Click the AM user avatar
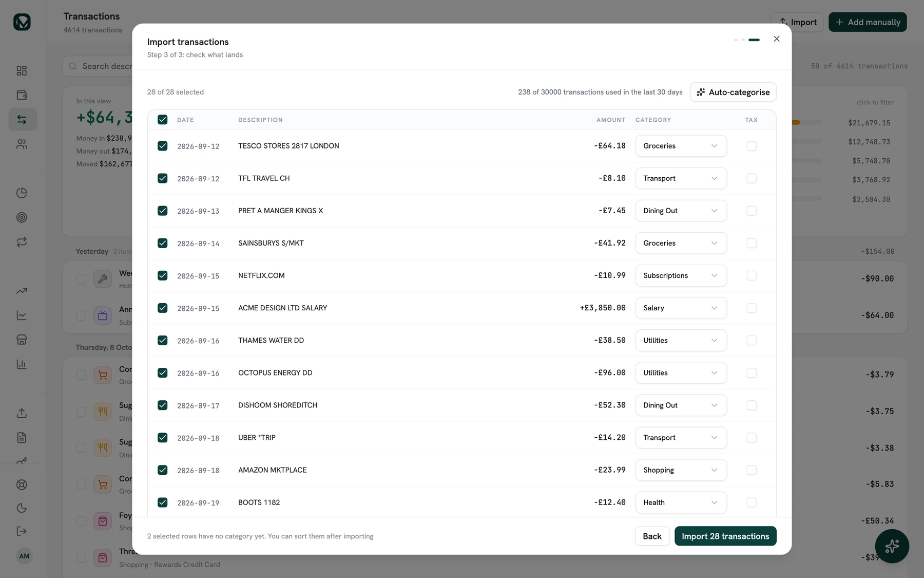The width and height of the screenshot is (924, 578). coord(24,556)
